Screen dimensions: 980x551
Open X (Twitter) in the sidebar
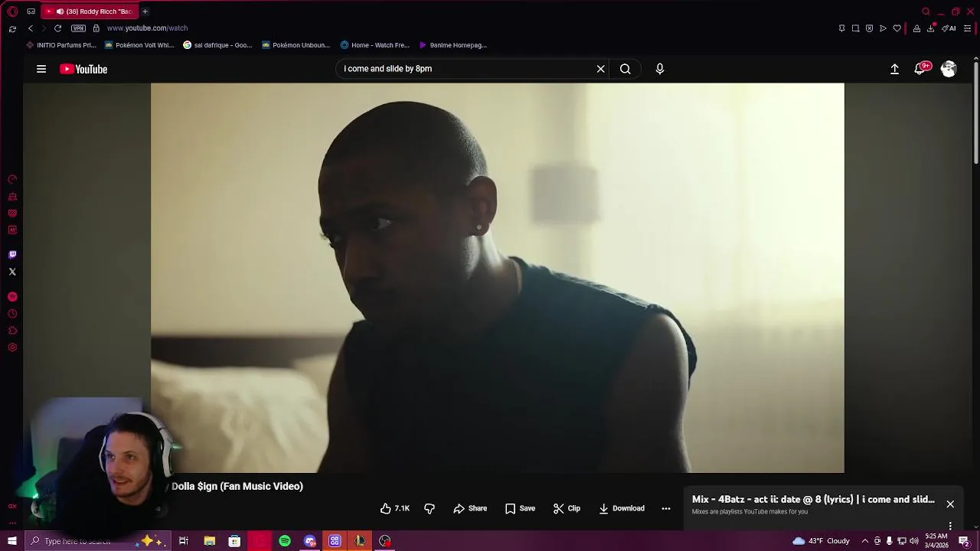(12, 272)
